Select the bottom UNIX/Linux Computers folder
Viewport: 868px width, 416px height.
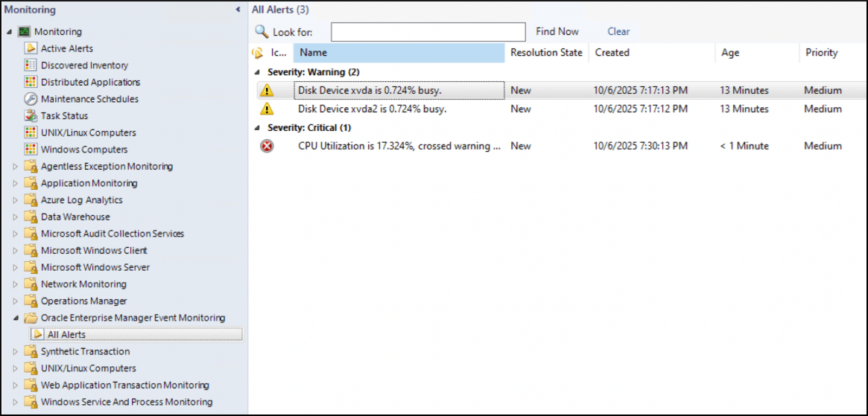pos(88,368)
